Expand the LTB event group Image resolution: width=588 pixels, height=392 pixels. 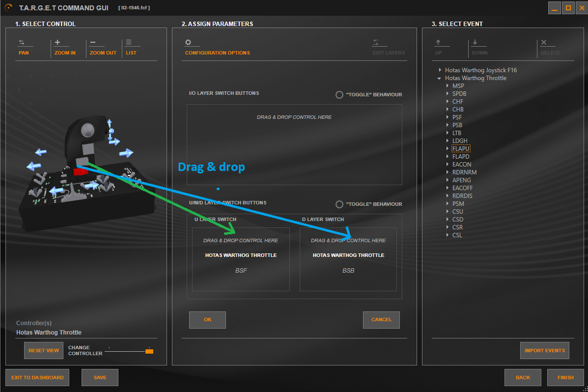448,133
